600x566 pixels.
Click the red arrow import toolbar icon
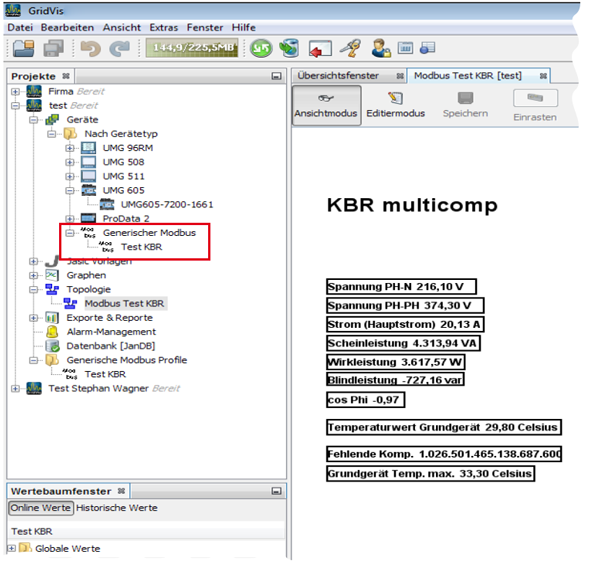(x=320, y=47)
